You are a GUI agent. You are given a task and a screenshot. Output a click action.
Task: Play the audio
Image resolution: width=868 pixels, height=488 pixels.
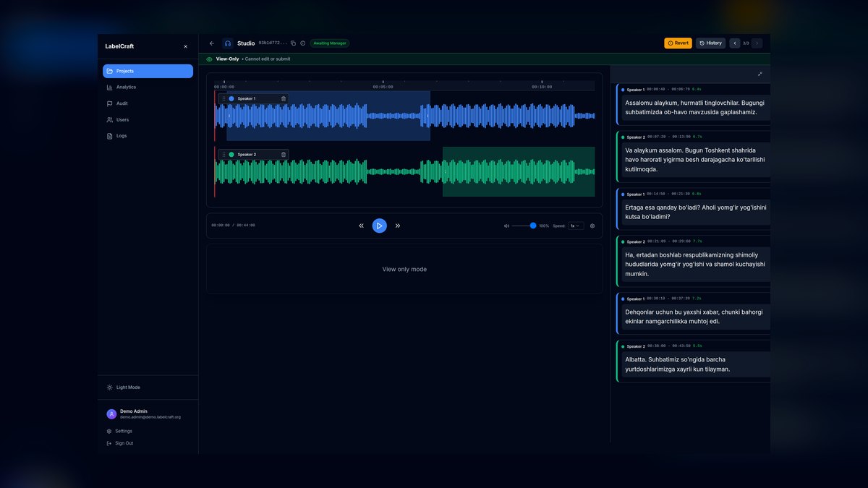[380, 226]
